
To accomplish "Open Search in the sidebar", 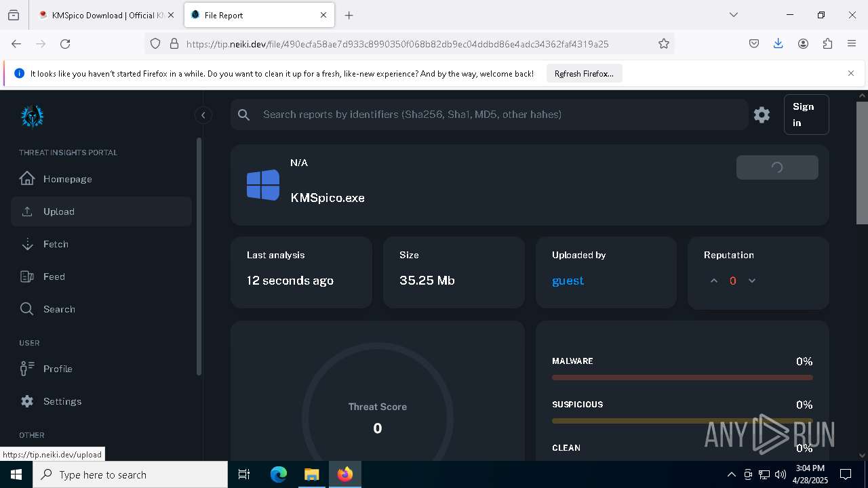I will point(102,309).
